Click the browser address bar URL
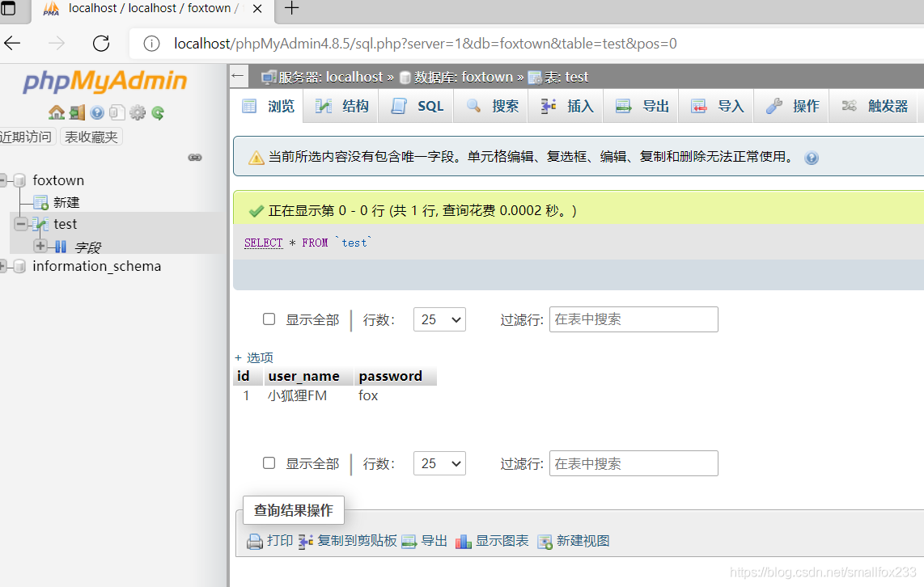The height and width of the screenshot is (587, 924). [x=425, y=44]
